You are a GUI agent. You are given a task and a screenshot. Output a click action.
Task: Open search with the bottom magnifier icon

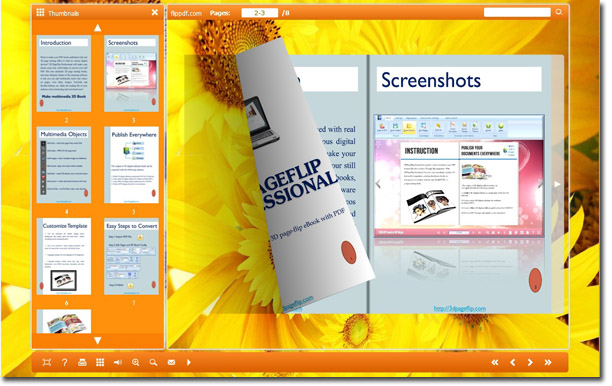point(153,363)
